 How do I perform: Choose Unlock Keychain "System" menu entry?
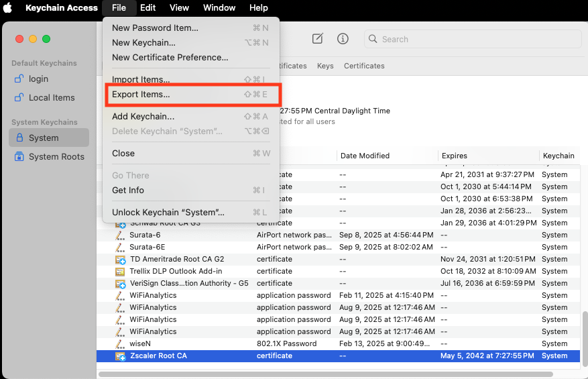point(191,212)
